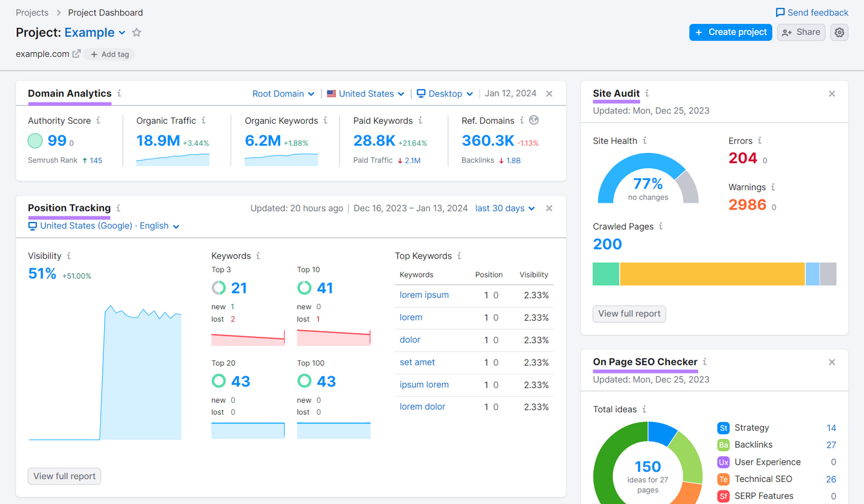Show Authority Score info tooltip
Viewport: 864px width, 504px height.
click(x=98, y=121)
